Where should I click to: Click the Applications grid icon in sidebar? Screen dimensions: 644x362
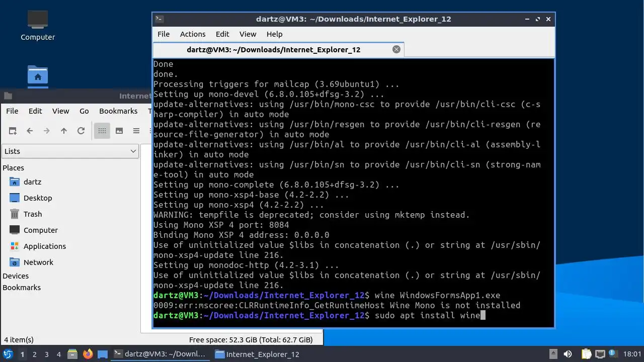click(x=15, y=246)
